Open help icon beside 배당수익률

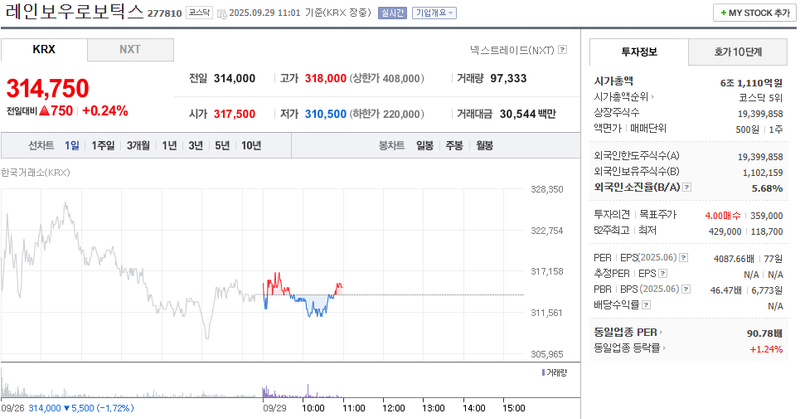click(646, 305)
